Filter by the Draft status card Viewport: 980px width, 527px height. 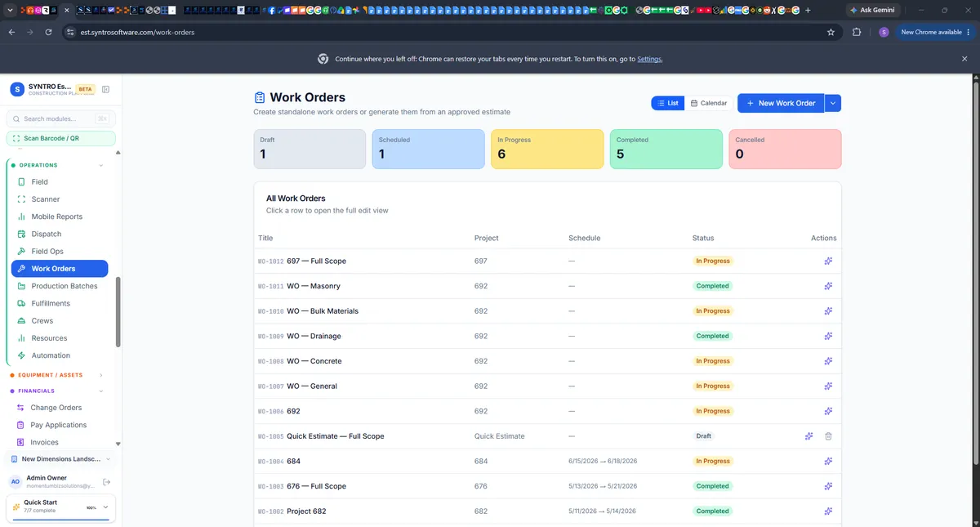310,149
